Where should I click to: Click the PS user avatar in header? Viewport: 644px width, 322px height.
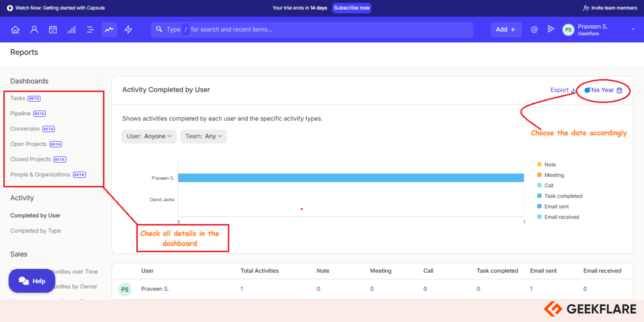(x=568, y=30)
